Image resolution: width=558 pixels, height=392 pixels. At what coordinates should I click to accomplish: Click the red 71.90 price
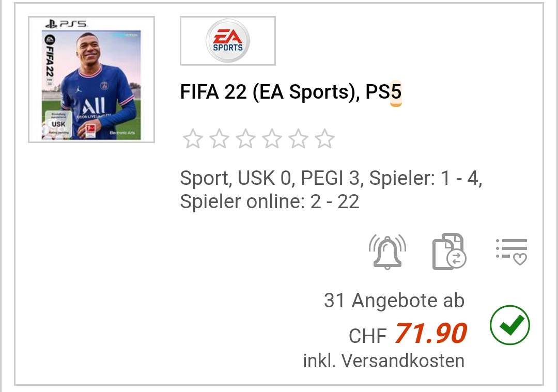tap(431, 333)
